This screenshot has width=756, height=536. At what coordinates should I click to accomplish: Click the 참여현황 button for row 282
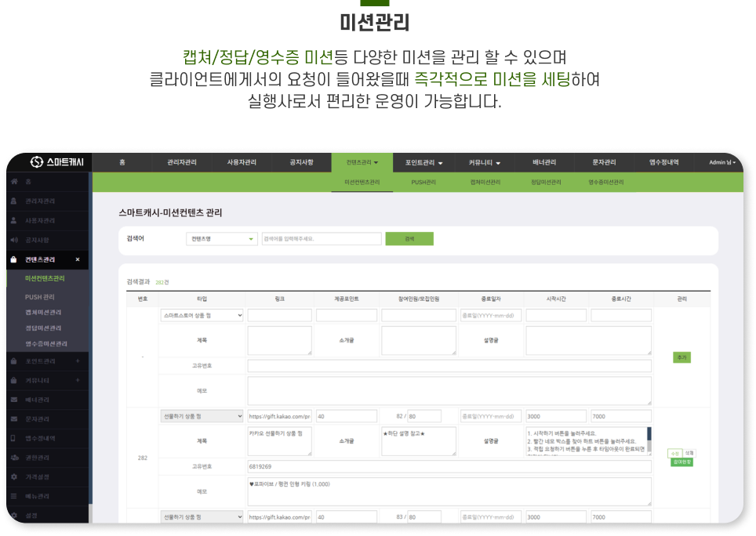681,462
